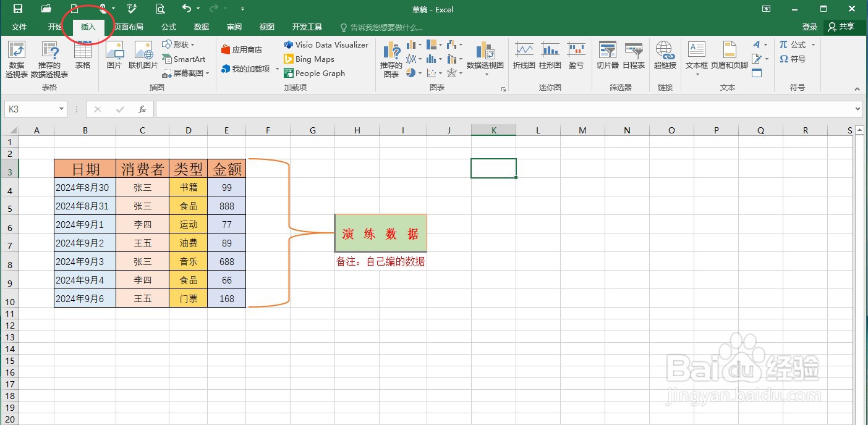Switch to Page Layout (页面布局) tab
Screen dimensions: 868x425
129,27
